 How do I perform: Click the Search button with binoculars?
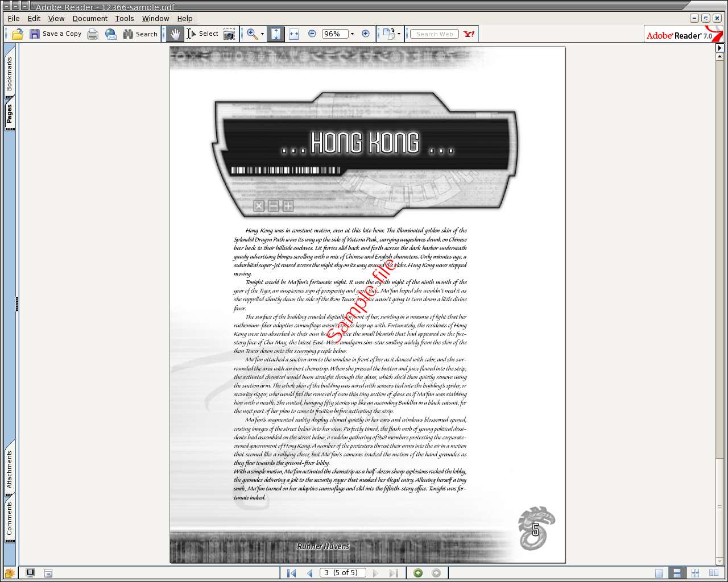(140, 34)
